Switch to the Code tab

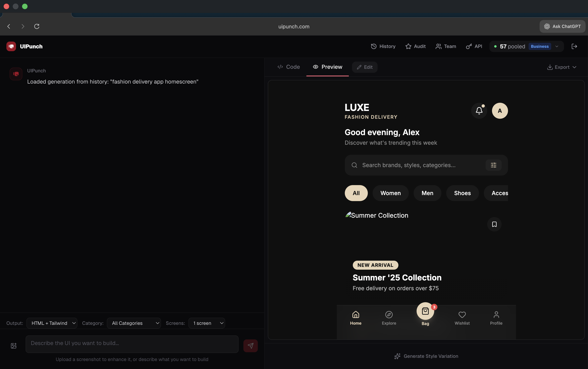click(288, 67)
